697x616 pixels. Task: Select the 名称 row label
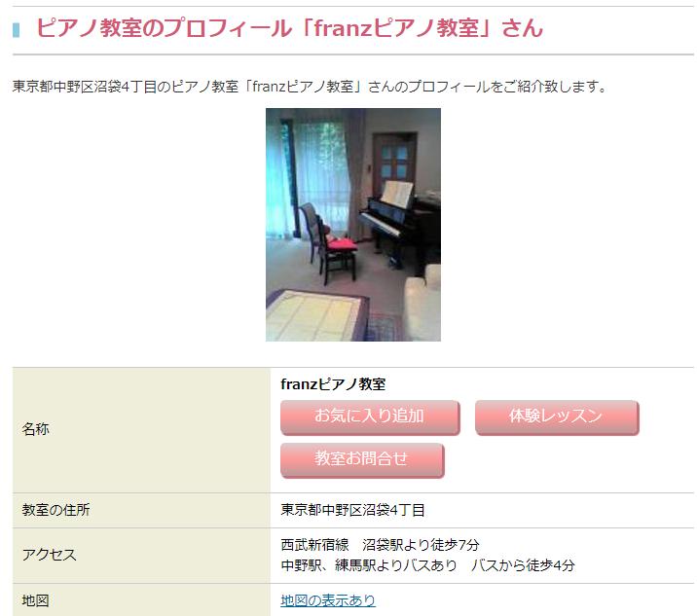click(x=35, y=429)
